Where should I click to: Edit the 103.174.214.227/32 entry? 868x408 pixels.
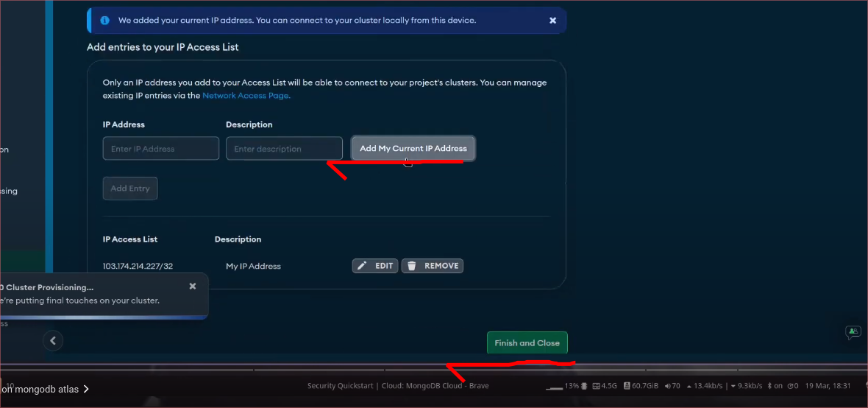[376, 266]
